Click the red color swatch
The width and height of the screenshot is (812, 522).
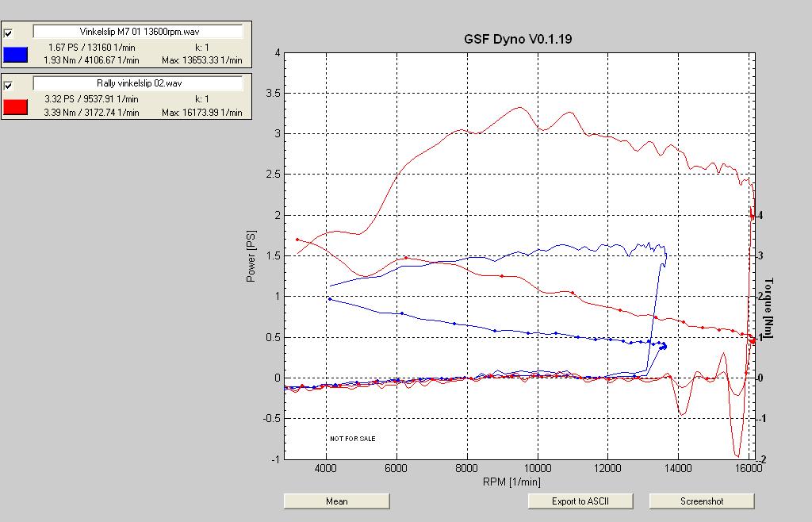[16, 106]
